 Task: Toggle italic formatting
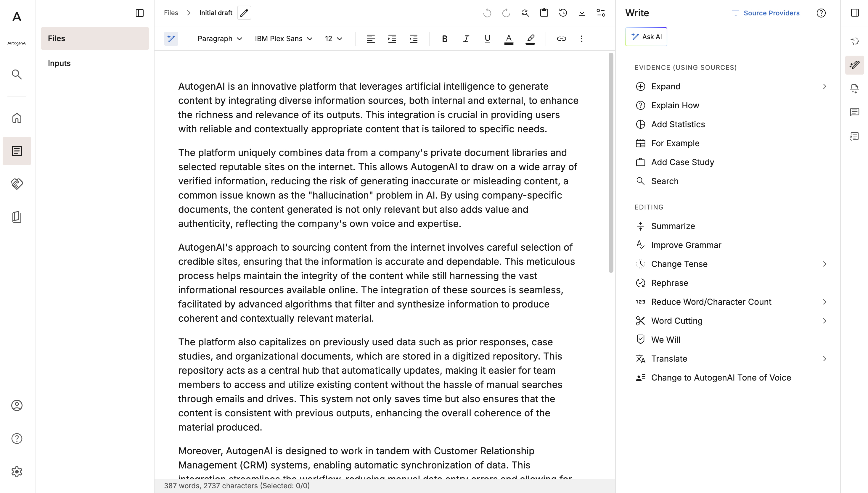(466, 38)
